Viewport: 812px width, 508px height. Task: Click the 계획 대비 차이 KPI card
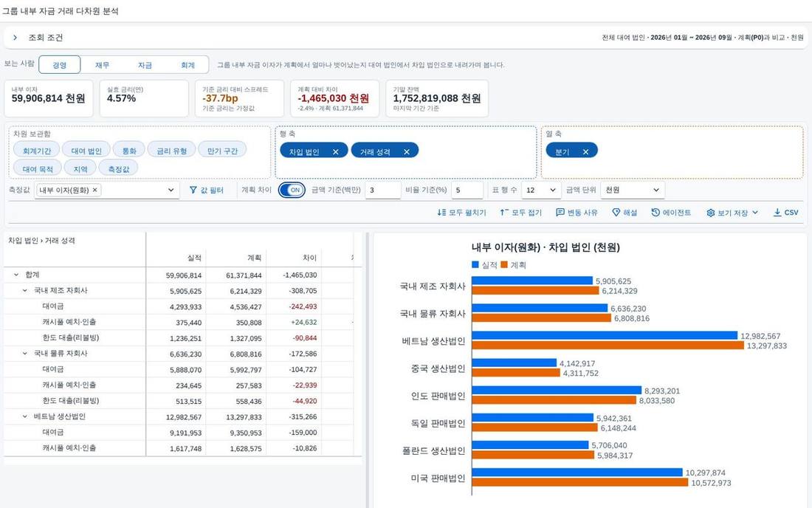(x=334, y=98)
